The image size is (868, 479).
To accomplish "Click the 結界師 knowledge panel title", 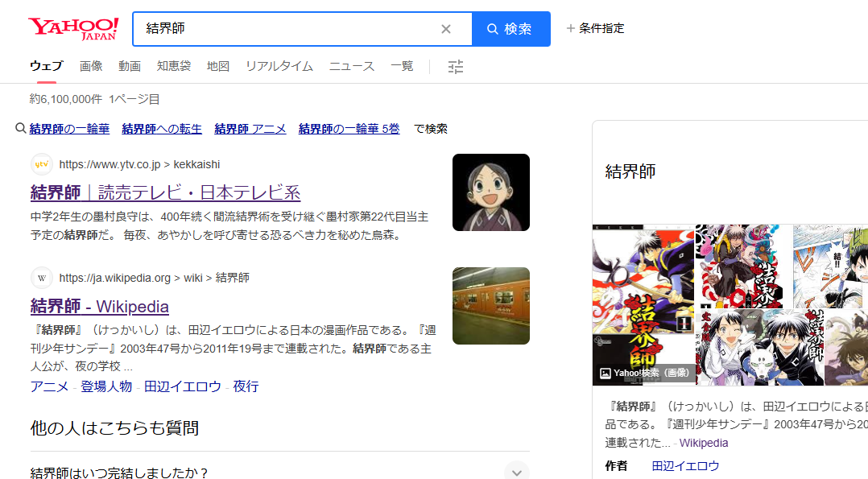I will pyautogui.click(x=630, y=171).
